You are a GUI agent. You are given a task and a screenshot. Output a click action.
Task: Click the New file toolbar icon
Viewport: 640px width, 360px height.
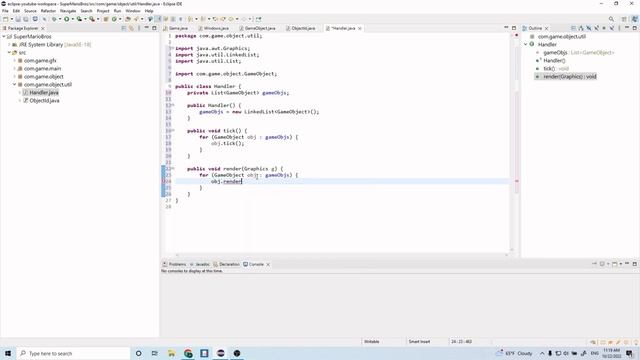point(5,19)
